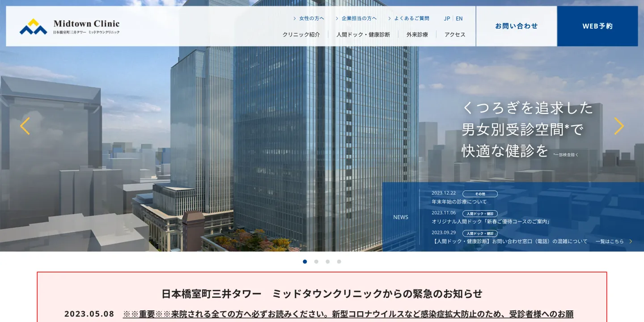This screenshot has height=322, width=644.
Task: Open the クリニック紹介 menu
Action: coord(301,34)
